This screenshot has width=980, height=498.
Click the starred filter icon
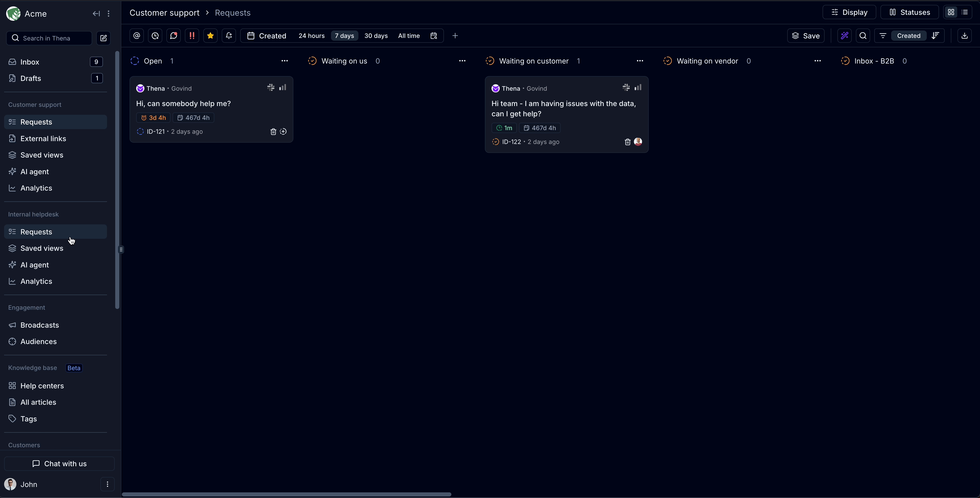point(210,36)
